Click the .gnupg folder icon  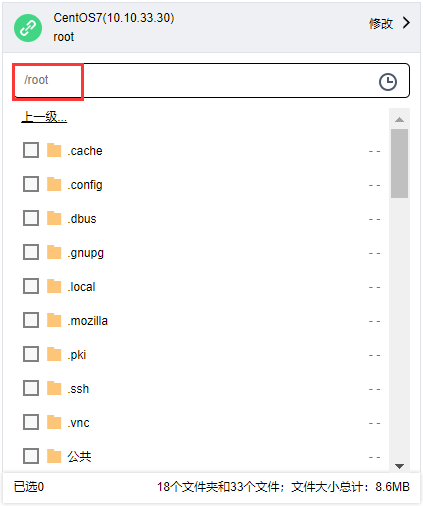tap(54, 252)
